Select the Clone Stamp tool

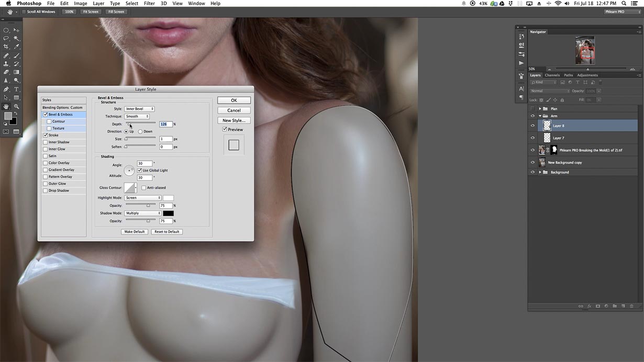[6, 64]
